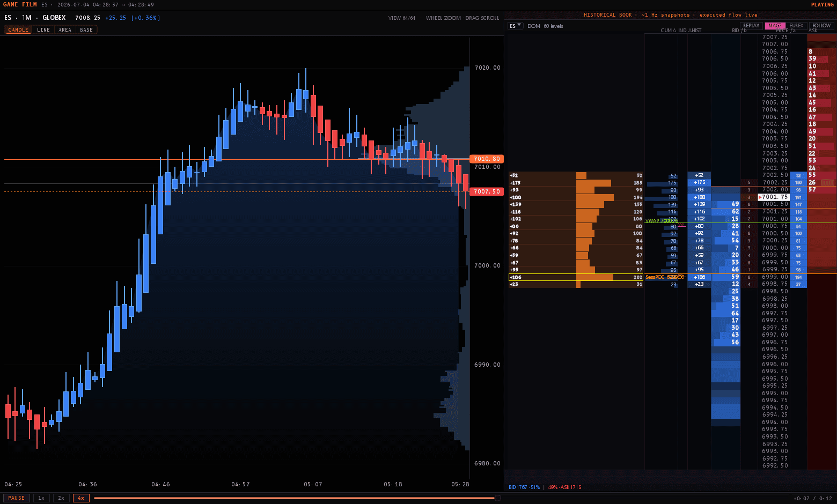Click the 57 ask size at 7002.00
This screenshot has width=837, height=504.
812,190
